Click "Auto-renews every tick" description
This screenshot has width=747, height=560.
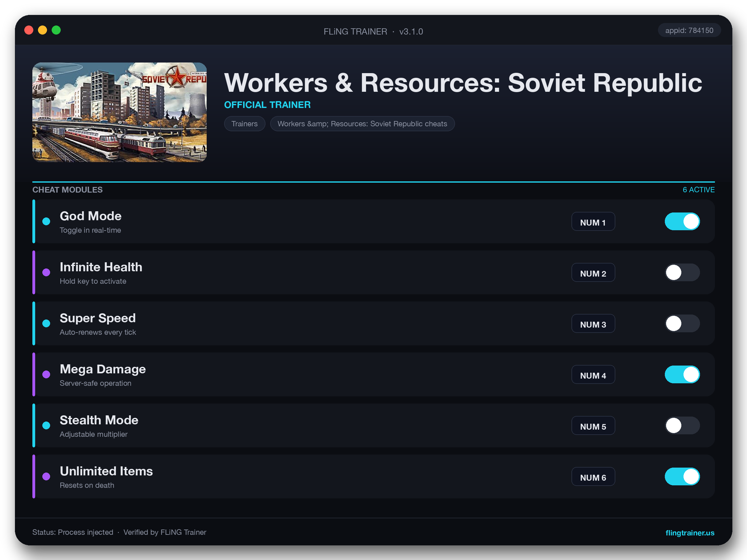coord(98,332)
